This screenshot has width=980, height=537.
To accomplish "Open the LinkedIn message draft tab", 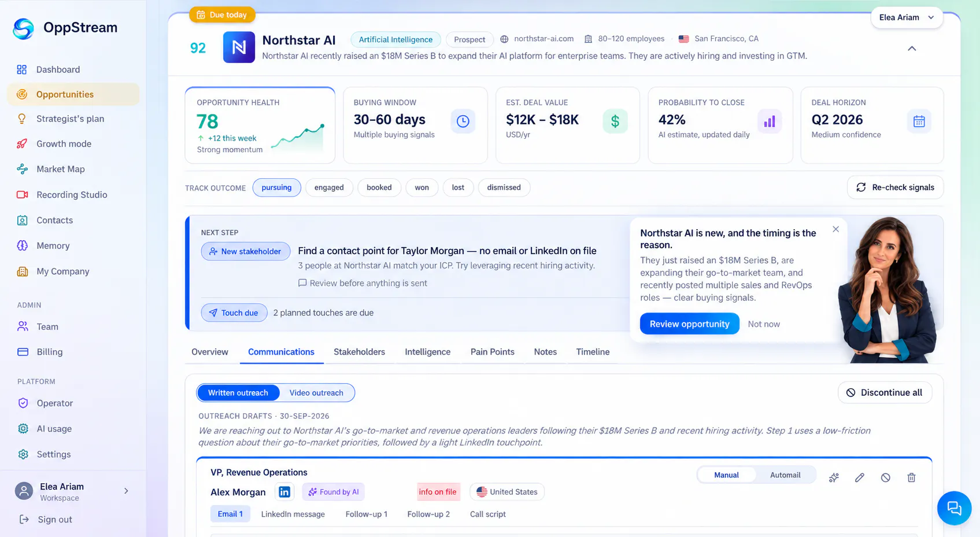I will coord(293,514).
